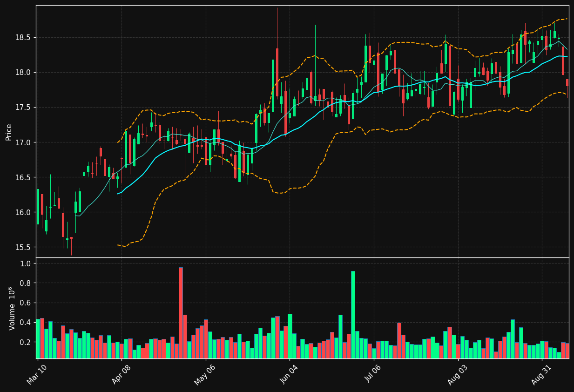This screenshot has width=574, height=392.
Task: Click the 16.0 price axis label
Action: point(23,212)
